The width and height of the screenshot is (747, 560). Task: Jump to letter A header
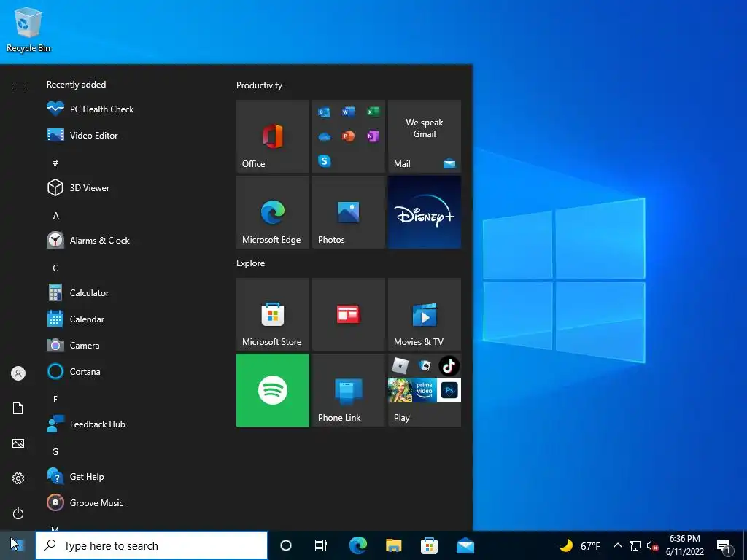[x=55, y=216]
